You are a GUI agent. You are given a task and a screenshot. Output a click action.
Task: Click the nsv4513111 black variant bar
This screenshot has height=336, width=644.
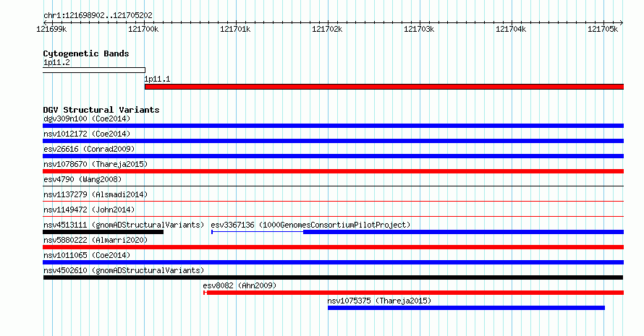[x=103, y=232]
